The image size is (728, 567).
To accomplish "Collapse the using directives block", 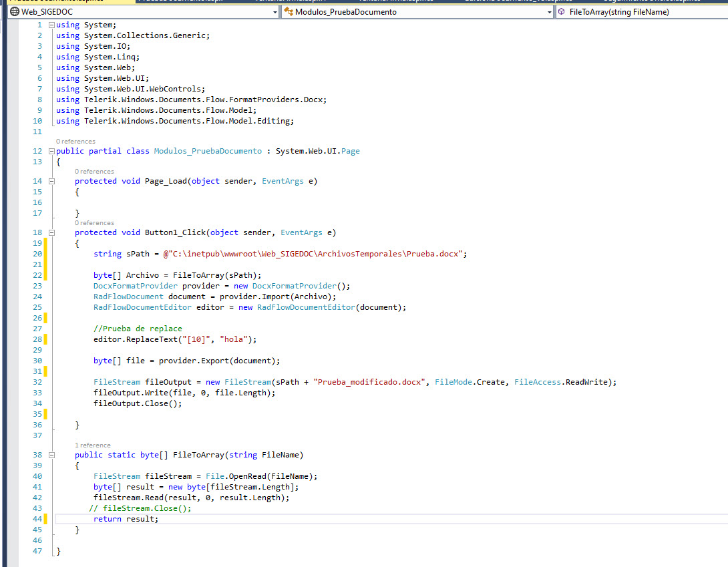I will pyautogui.click(x=51, y=25).
